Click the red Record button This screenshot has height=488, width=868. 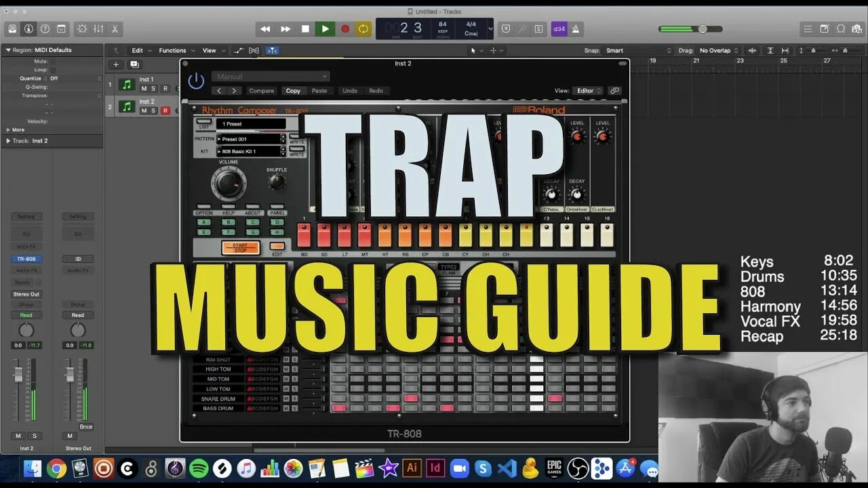click(344, 28)
